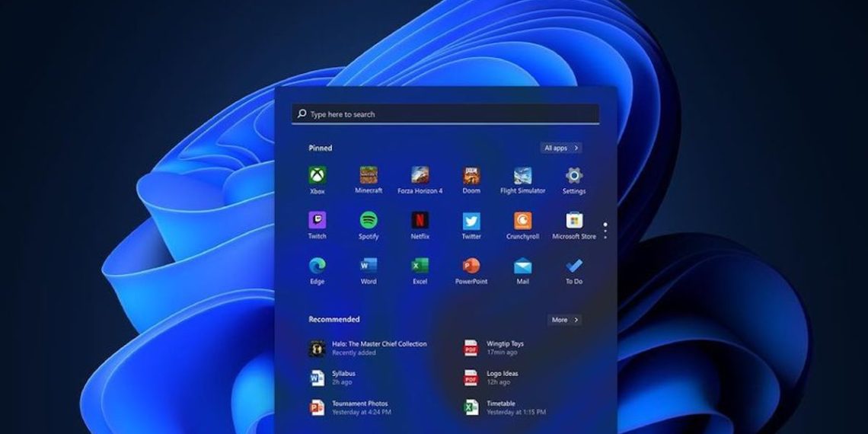Launch the Excel app icon
868x434 pixels.
tap(420, 266)
